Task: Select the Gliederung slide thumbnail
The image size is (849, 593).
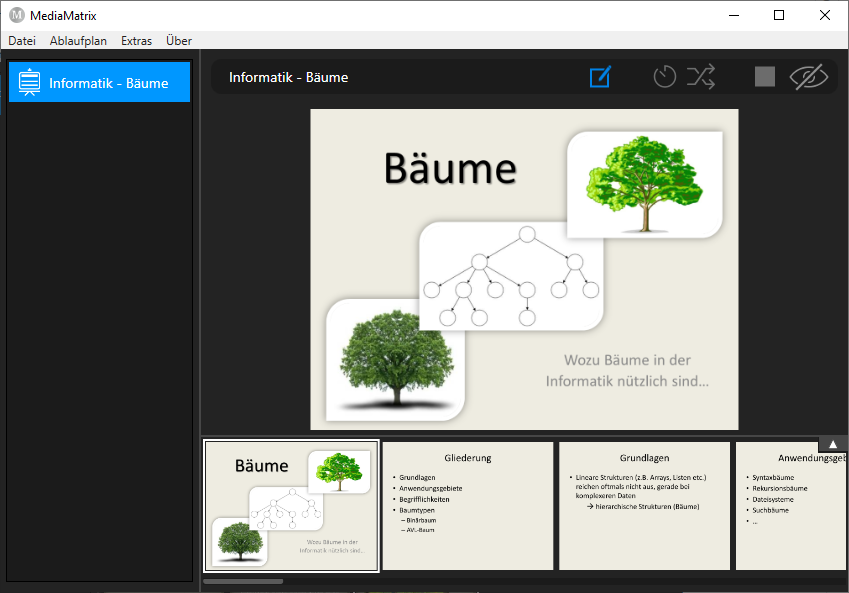Action: point(467,506)
